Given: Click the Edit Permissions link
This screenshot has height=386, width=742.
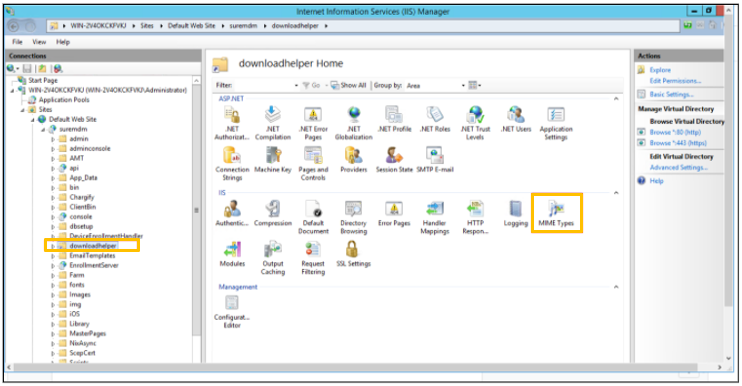Looking at the screenshot, I should pyautogui.click(x=675, y=81).
